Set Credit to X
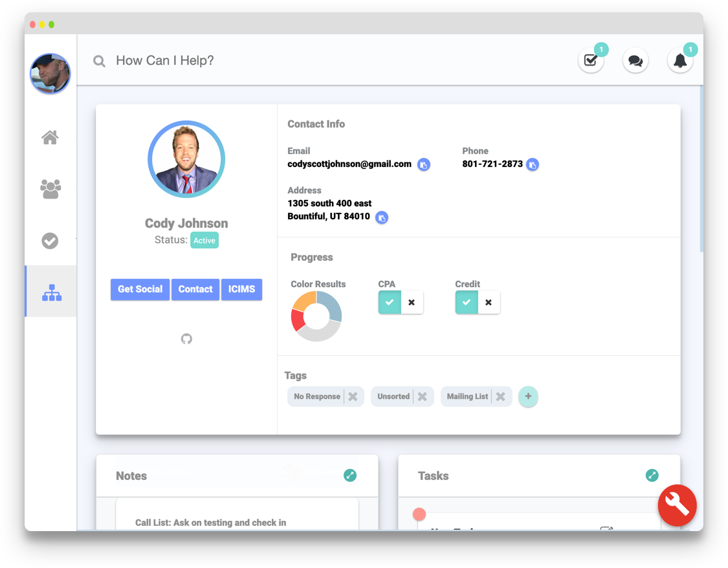Viewport: 728px width, 568px height. [x=489, y=303]
